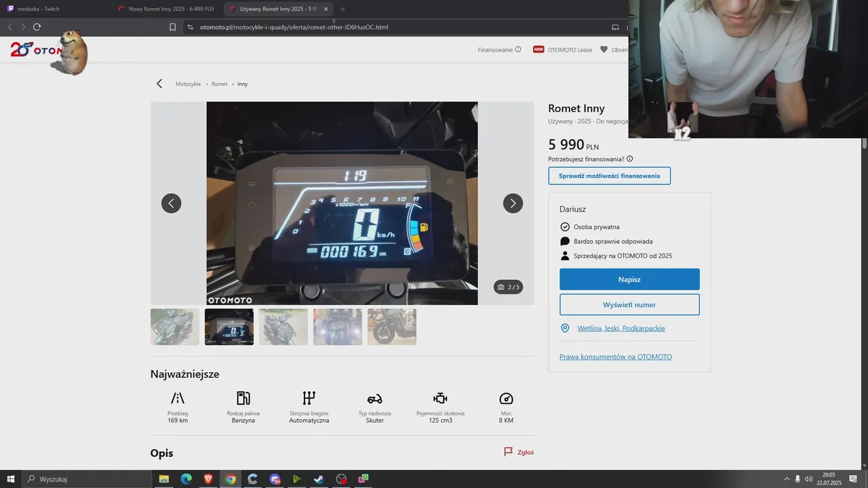Open Steam from taskbar
The height and width of the screenshot is (488, 868).
pyautogui.click(x=319, y=479)
